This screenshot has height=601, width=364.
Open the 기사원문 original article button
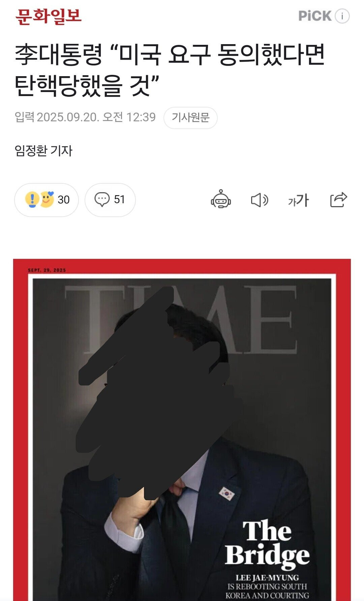pos(190,118)
